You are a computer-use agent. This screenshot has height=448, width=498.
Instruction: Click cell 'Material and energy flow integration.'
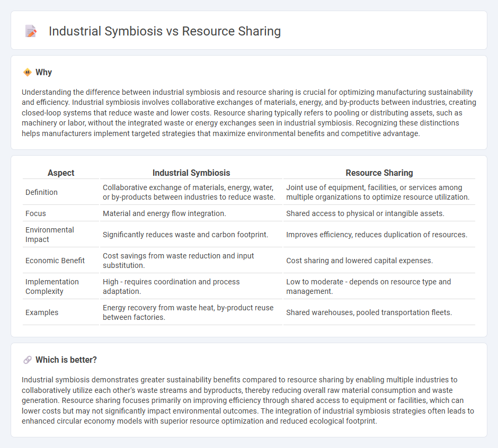click(191, 213)
